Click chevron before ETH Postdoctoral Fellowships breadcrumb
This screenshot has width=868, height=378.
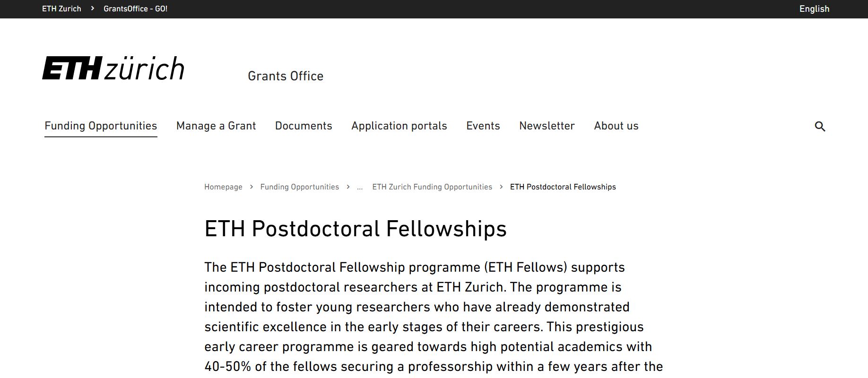(501, 187)
